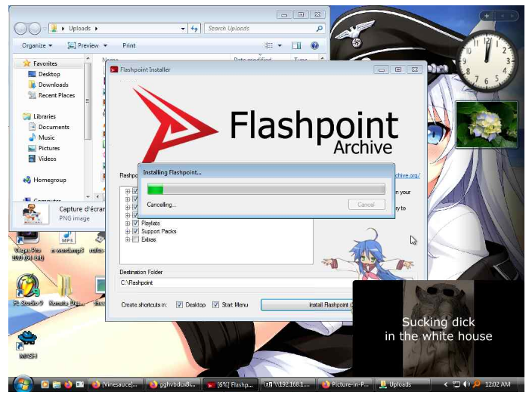
Task: Switch to the \\192.168.1 7-Zip taskbar window
Action: point(288,384)
